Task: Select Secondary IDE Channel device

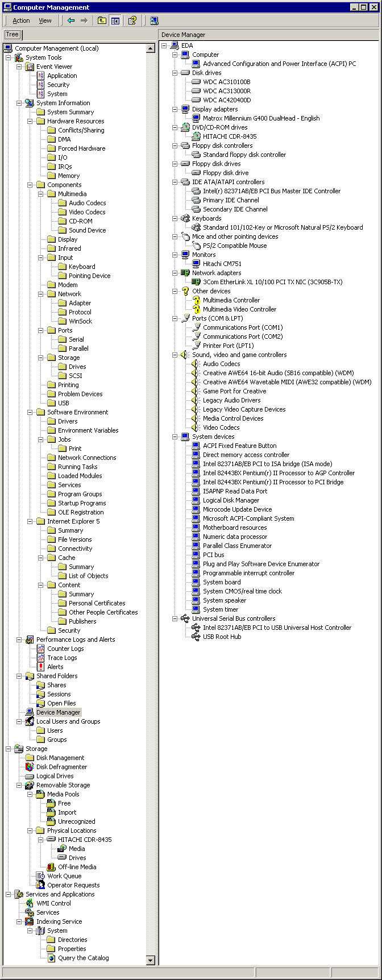Action: tap(235, 209)
